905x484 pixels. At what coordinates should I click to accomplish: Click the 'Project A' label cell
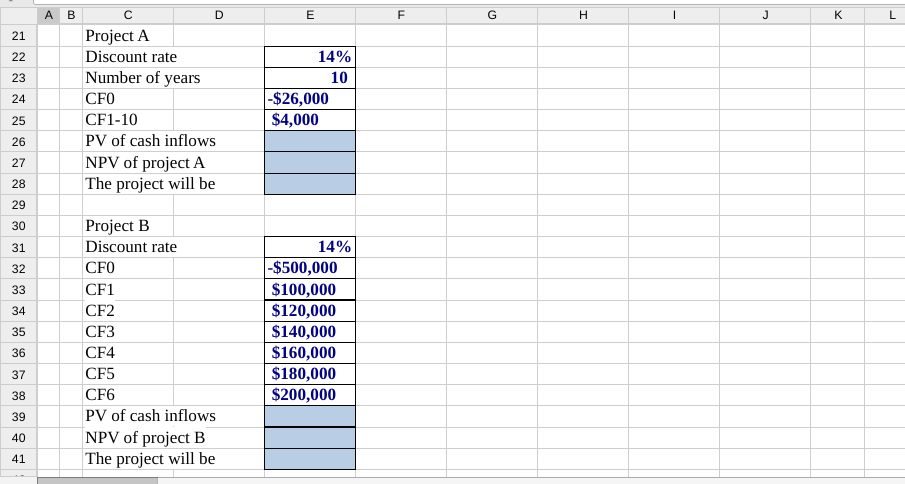(x=128, y=36)
